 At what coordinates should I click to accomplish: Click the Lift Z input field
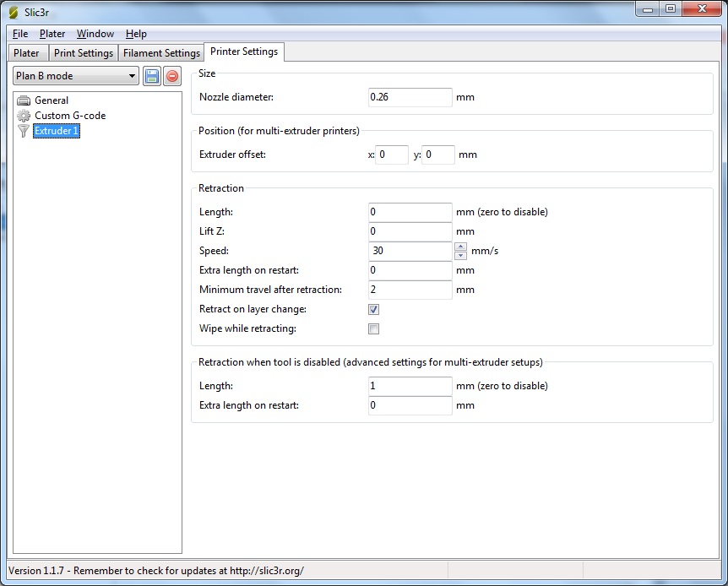[410, 231]
